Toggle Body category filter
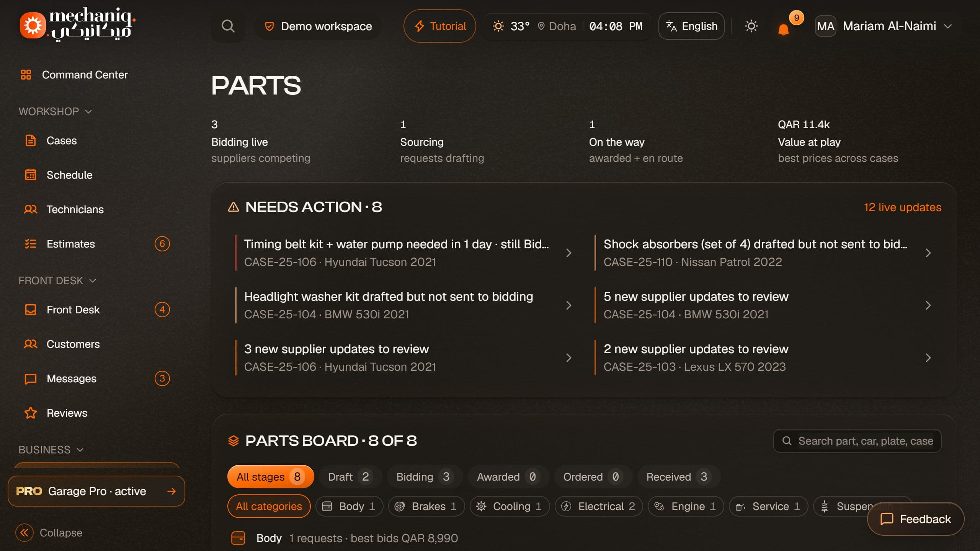 (x=349, y=506)
